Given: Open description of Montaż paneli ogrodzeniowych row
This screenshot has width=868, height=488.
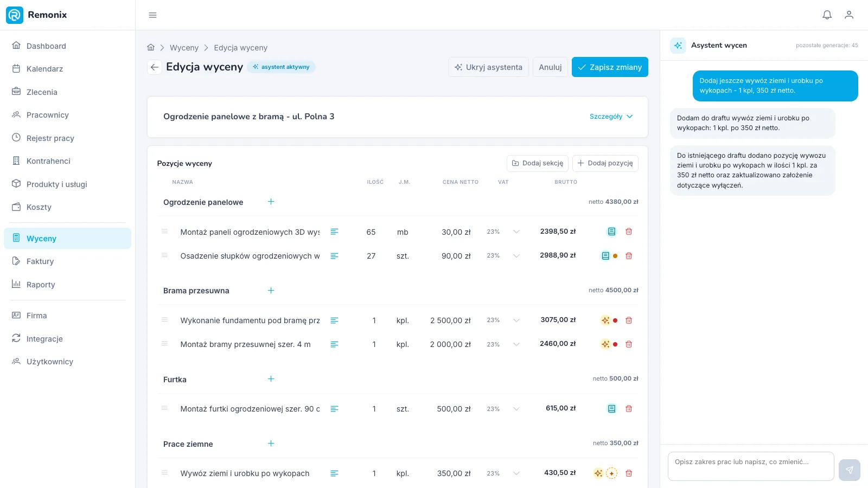Looking at the screenshot, I should click(x=334, y=232).
